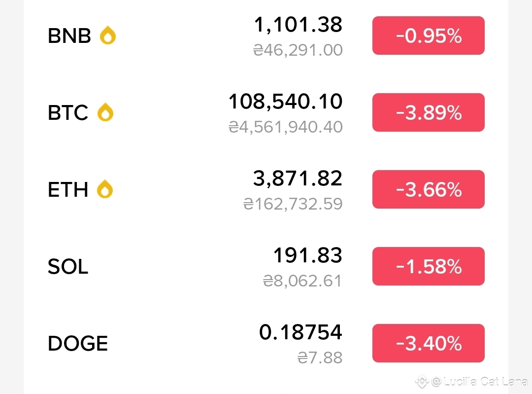Open the @Lucilla Cat Lana watermark link
This screenshot has width=532, height=394.
480,382
